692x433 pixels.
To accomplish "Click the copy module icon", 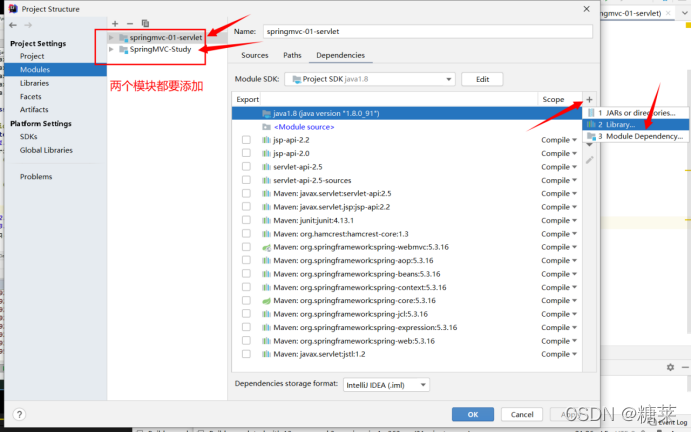I will tap(145, 23).
